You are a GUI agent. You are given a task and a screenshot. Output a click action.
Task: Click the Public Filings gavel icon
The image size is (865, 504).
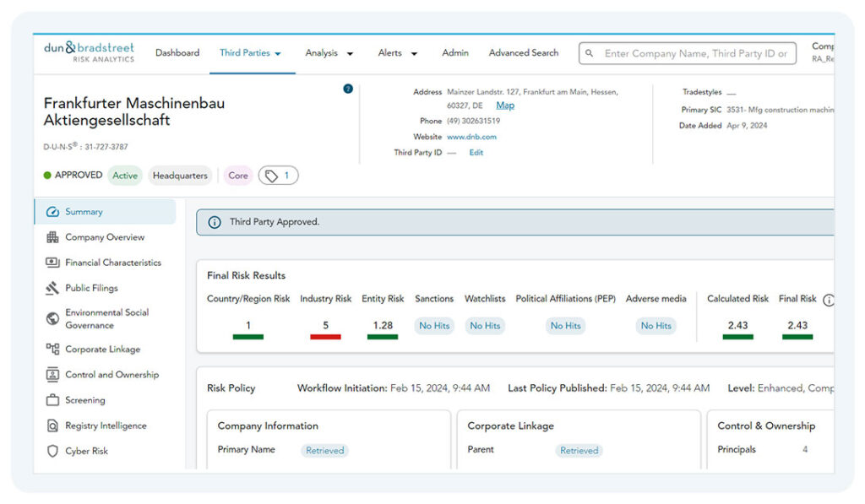pyautogui.click(x=52, y=288)
